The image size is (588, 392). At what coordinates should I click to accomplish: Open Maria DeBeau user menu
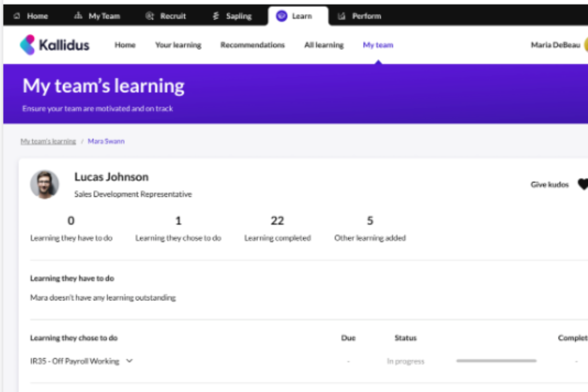(x=559, y=45)
